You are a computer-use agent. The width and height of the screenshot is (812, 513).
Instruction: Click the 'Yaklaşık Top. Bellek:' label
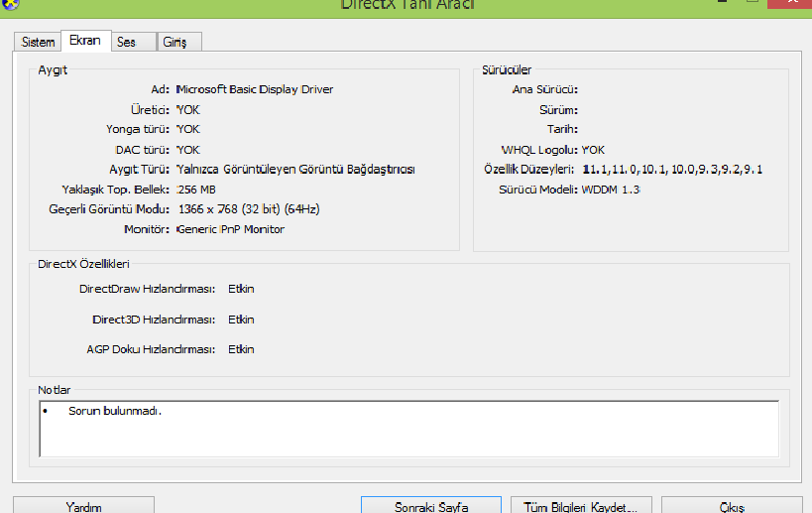click(x=115, y=190)
